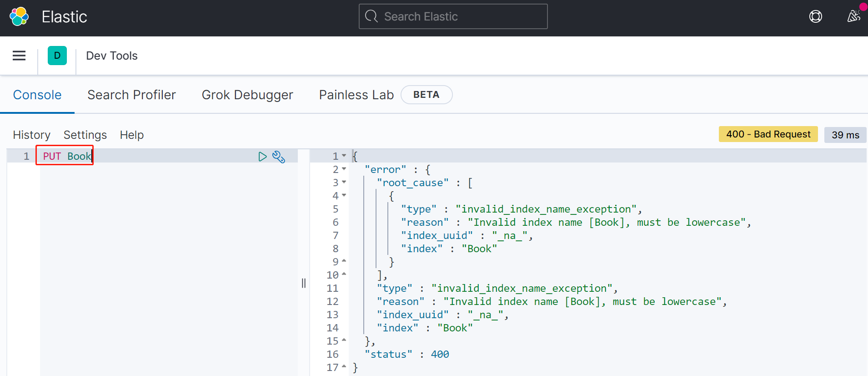
Task: Open the Grok Debugger tab
Action: coord(247,95)
